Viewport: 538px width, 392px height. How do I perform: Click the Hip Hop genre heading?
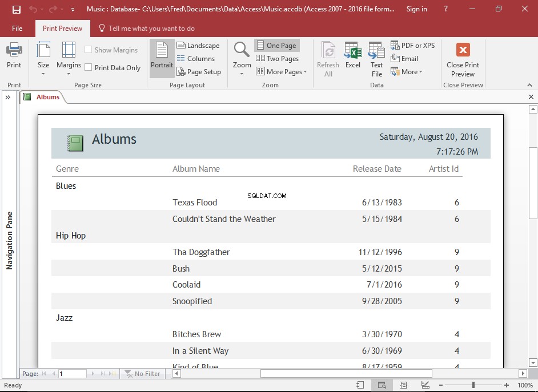pos(71,236)
